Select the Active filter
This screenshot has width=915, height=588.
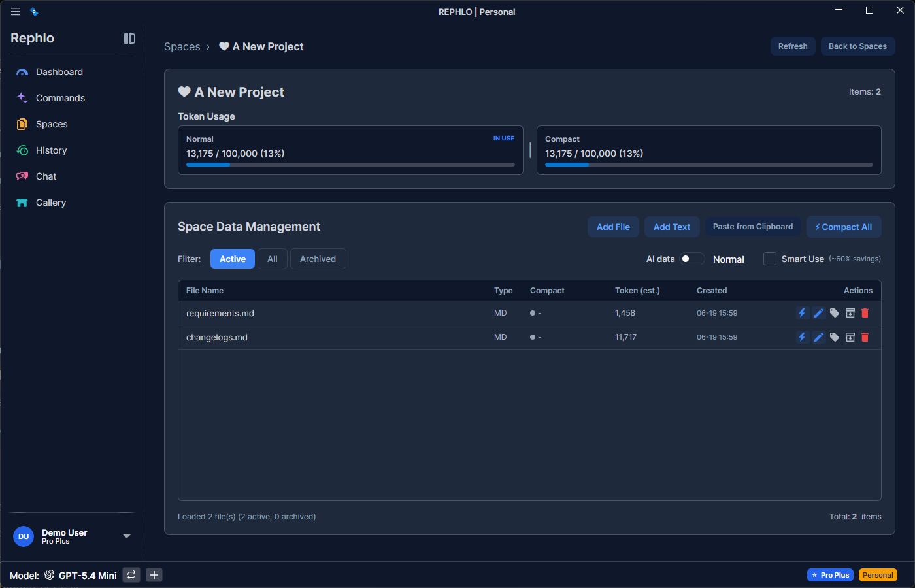pyautogui.click(x=233, y=259)
